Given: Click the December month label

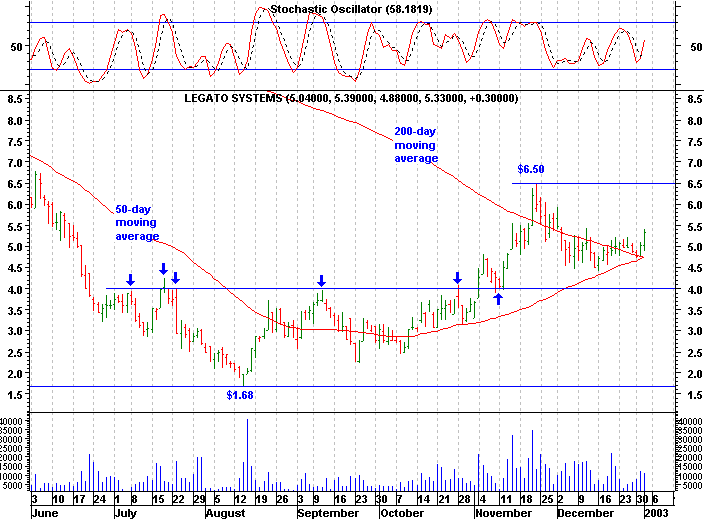Looking at the screenshot, I should pos(585,513).
